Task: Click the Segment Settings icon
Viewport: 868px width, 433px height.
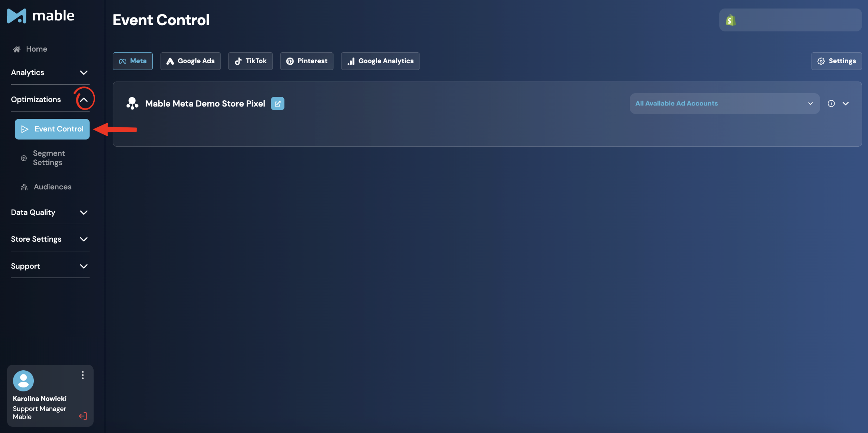Action: click(x=24, y=158)
